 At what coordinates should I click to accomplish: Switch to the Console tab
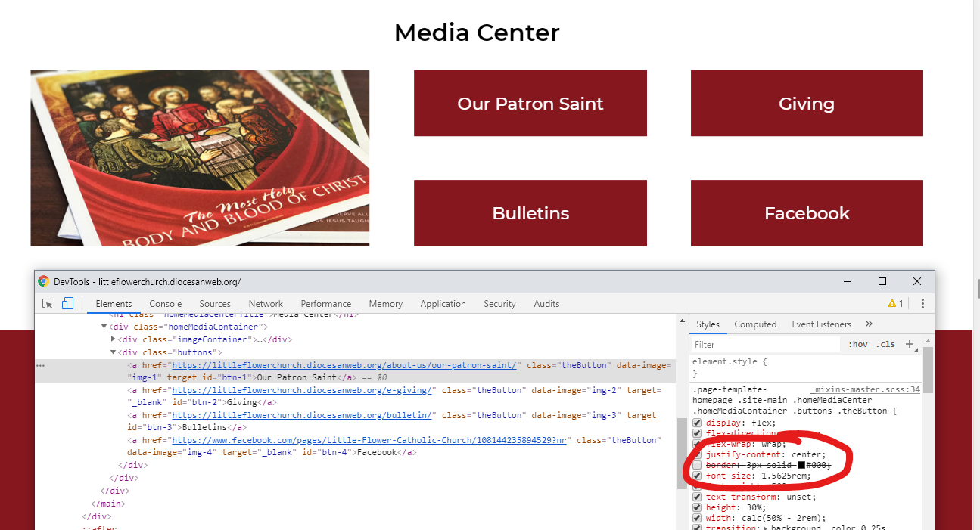(165, 304)
